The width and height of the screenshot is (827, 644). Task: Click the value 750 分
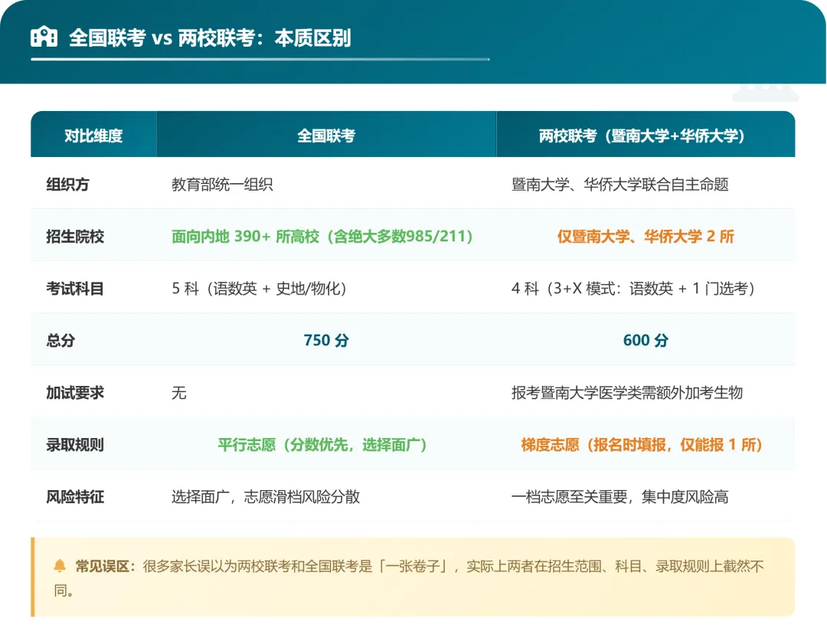pos(326,340)
